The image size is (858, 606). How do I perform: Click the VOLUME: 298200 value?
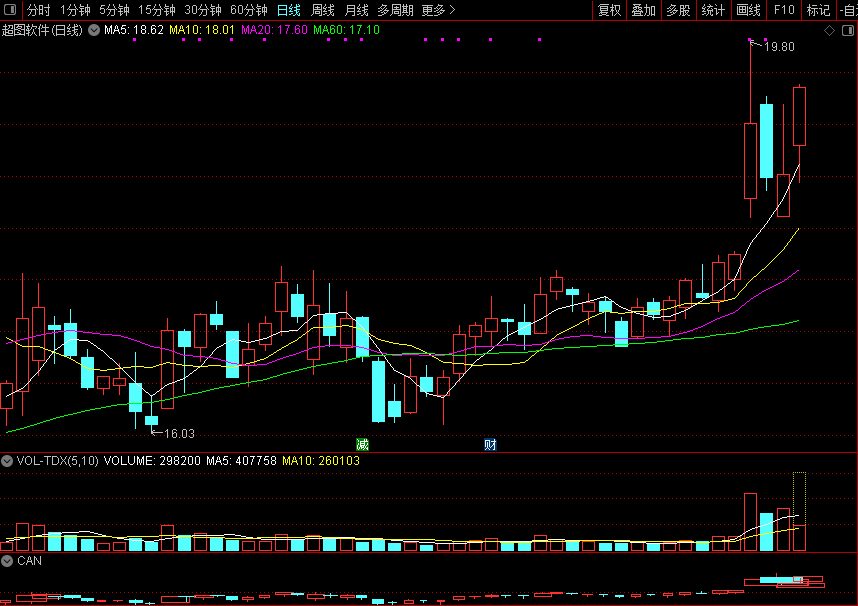click(152, 461)
